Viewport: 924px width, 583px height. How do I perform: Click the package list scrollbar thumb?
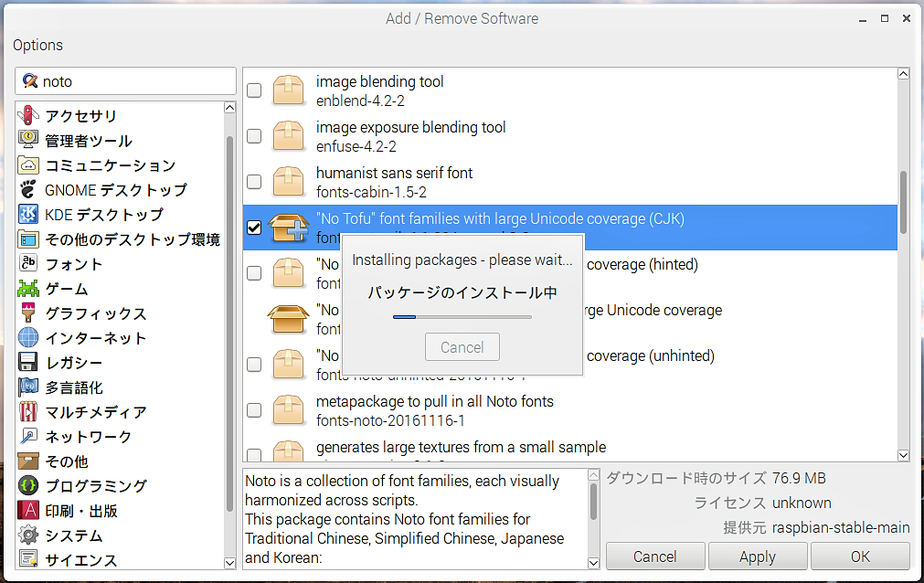tap(903, 202)
